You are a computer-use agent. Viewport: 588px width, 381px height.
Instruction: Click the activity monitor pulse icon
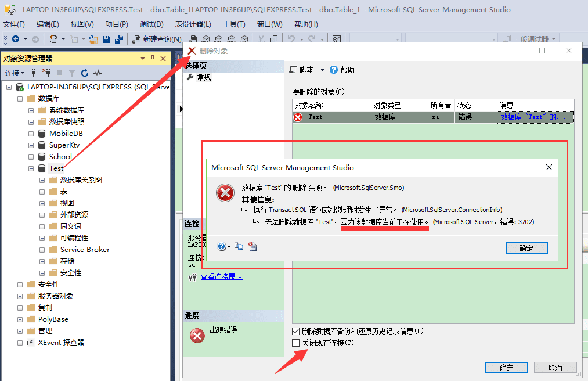[x=98, y=73]
